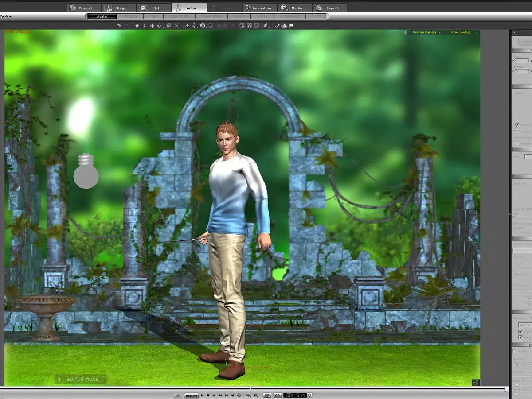Stop the playback

[x=208, y=395]
